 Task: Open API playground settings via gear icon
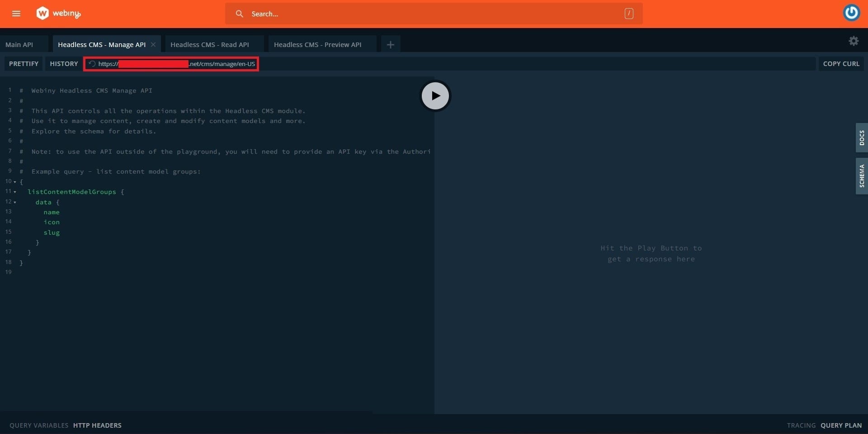click(x=854, y=41)
